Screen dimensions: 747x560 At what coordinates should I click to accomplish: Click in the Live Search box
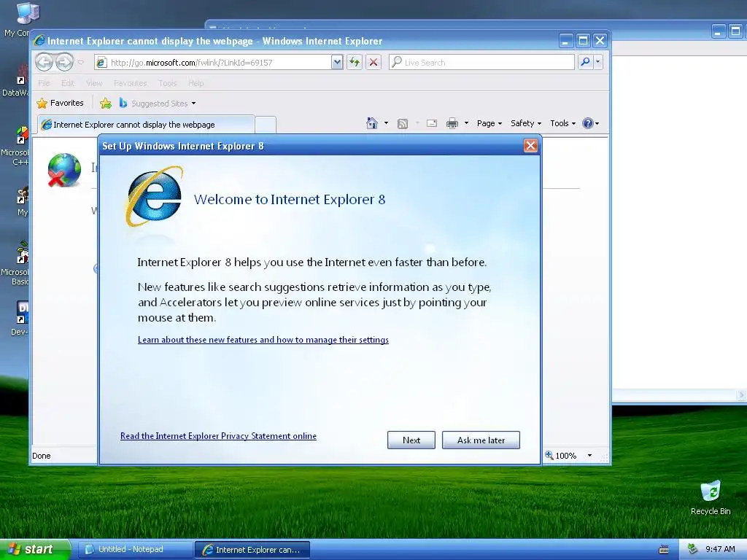[x=481, y=63]
